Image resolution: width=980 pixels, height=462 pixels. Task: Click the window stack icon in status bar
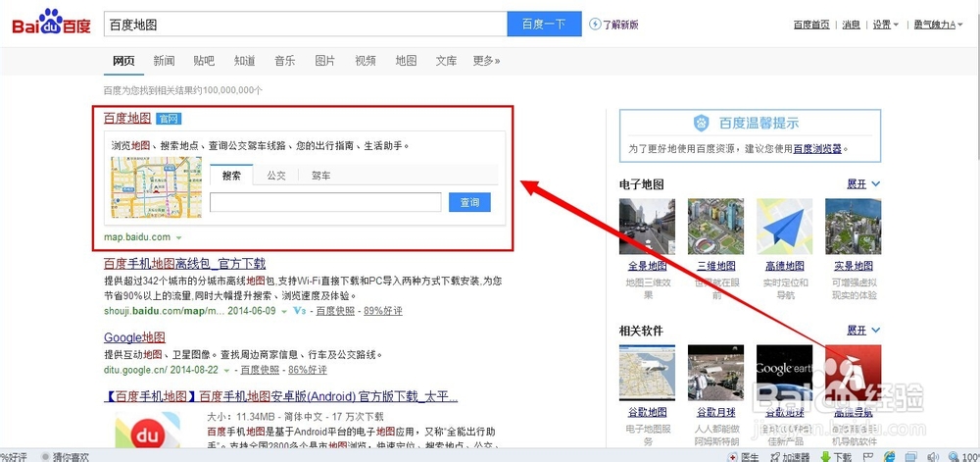(911, 457)
